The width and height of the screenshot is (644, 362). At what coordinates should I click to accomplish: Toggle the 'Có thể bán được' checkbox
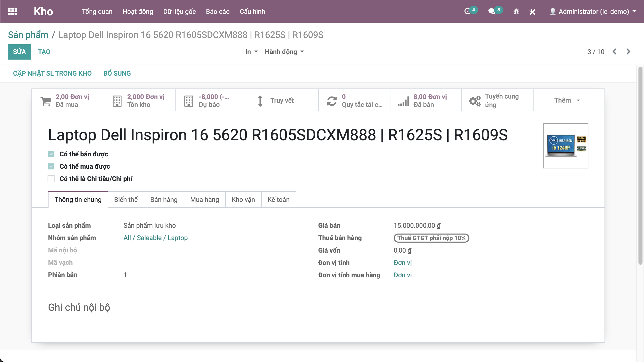pos(51,154)
